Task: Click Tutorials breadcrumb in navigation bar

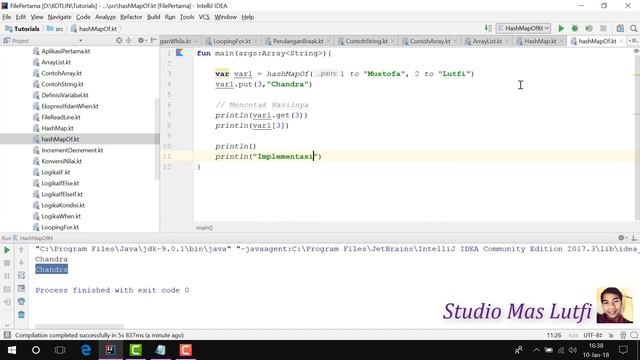Action: point(22,29)
